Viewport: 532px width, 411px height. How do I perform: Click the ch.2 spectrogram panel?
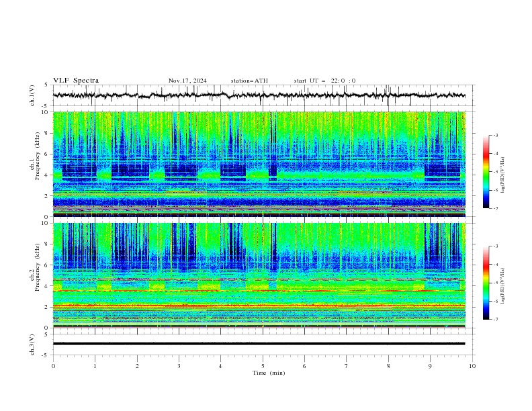coord(259,275)
